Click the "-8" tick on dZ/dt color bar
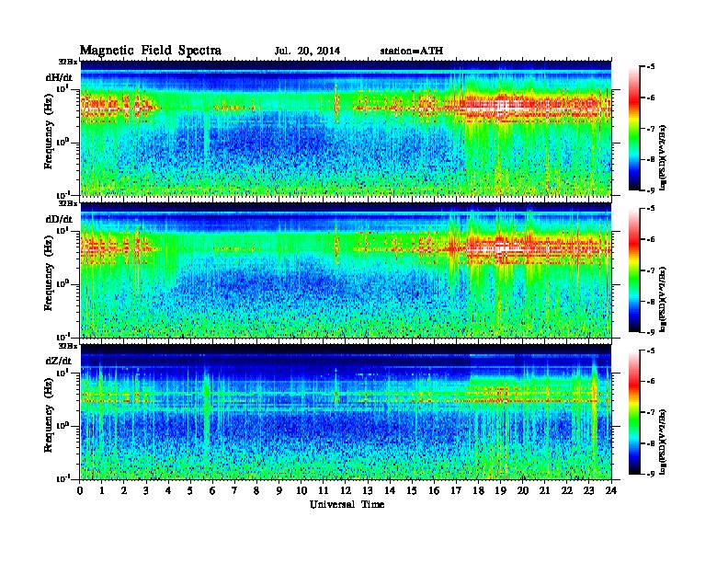The image size is (728, 563). coord(651,443)
